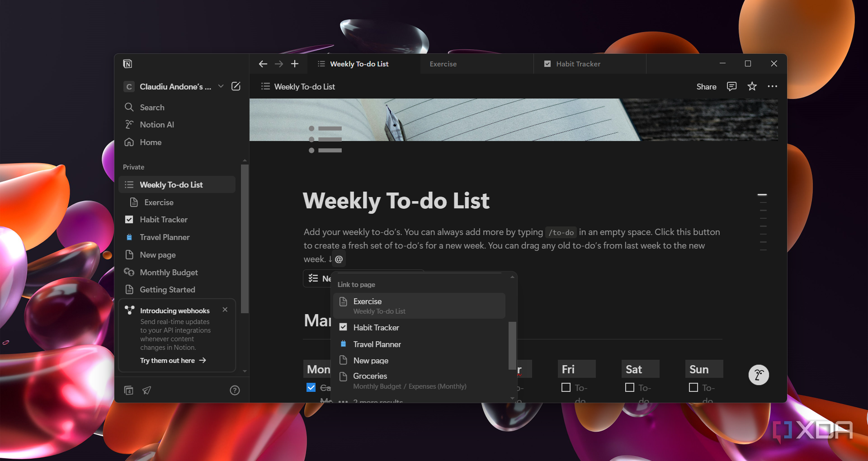Click the page list icon over cover
This screenshot has width=868, height=461.
pyautogui.click(x=325, y=139)
